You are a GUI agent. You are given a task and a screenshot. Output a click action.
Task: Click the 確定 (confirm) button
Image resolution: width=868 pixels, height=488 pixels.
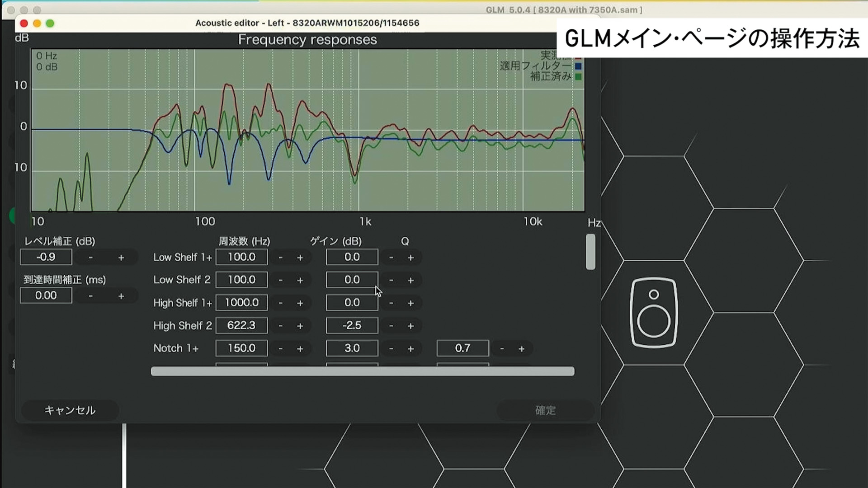pos(545,410)
